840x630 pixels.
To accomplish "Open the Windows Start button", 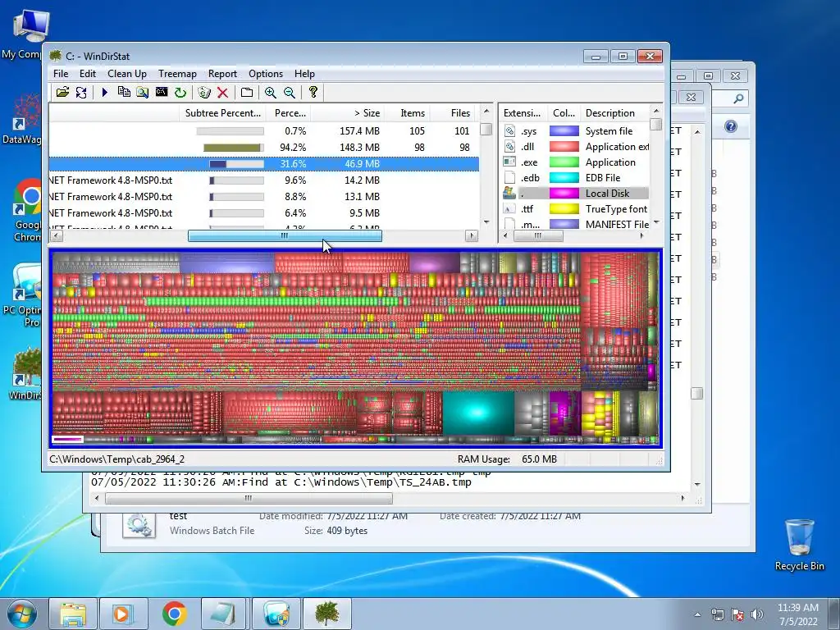I will [21, 614].
